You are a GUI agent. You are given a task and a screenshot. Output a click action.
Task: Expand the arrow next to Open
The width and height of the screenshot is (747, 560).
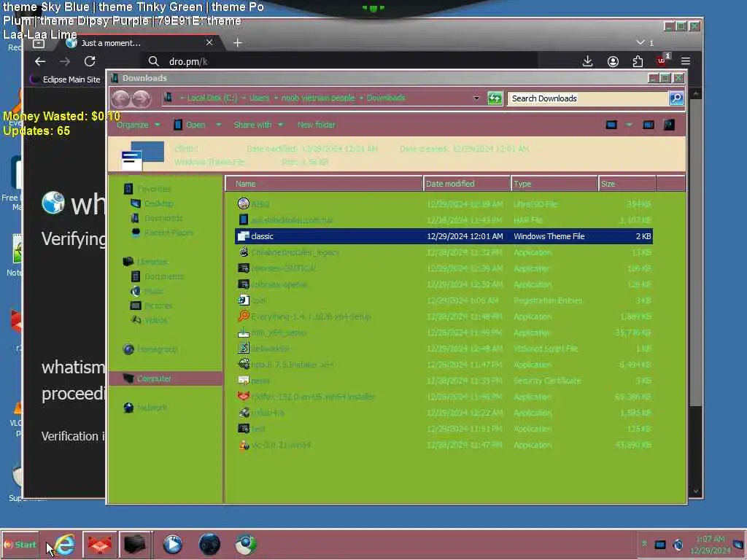tap(218, 125)
